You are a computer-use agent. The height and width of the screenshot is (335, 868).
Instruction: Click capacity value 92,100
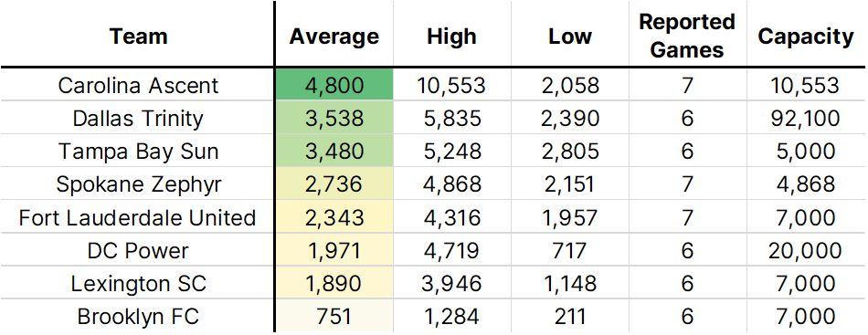click(806, 119)
